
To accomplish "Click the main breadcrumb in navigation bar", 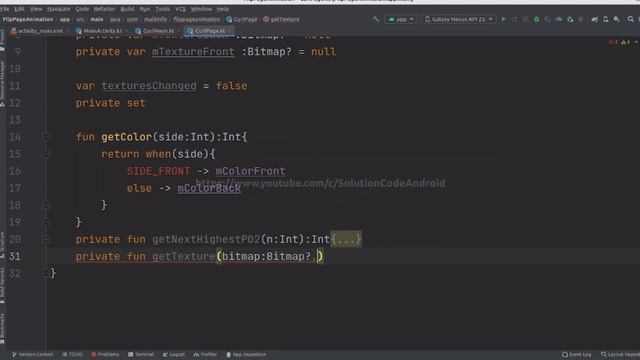I will (97, 19).
